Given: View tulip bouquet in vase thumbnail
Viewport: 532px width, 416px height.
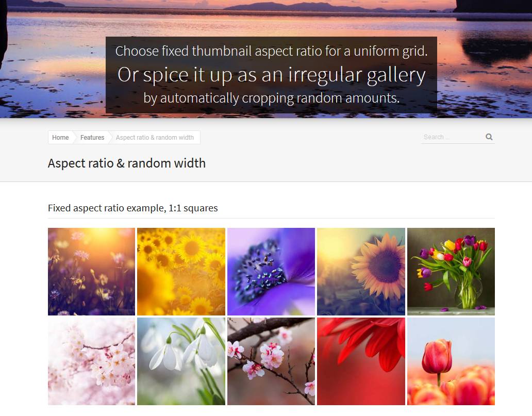Looking at the screenshot, I should coord(451,272).
